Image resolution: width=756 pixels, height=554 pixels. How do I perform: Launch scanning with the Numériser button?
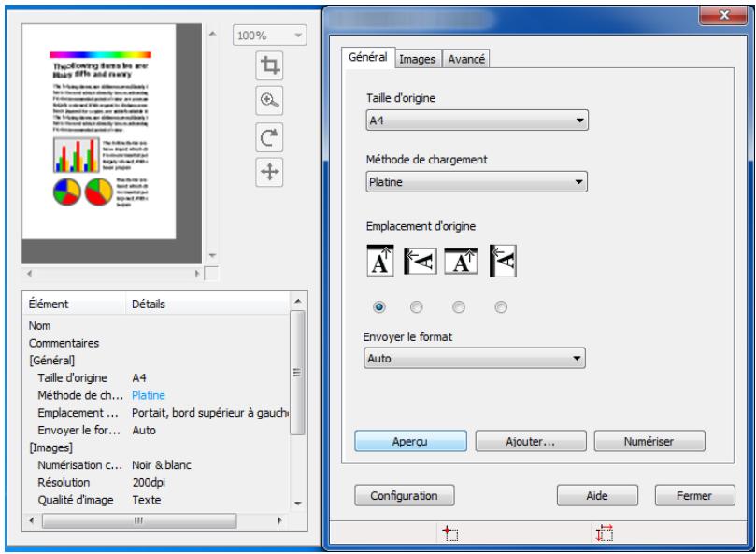point(654,439)
